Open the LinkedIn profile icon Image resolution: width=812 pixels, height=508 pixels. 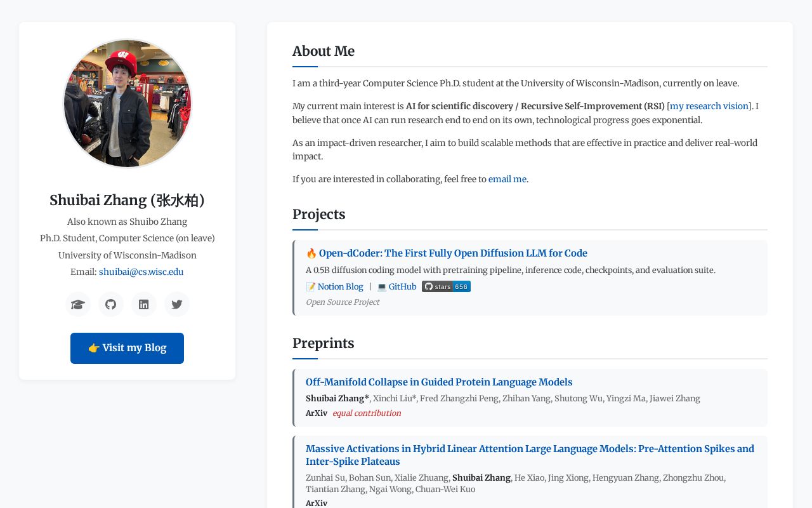pos(144,304)
